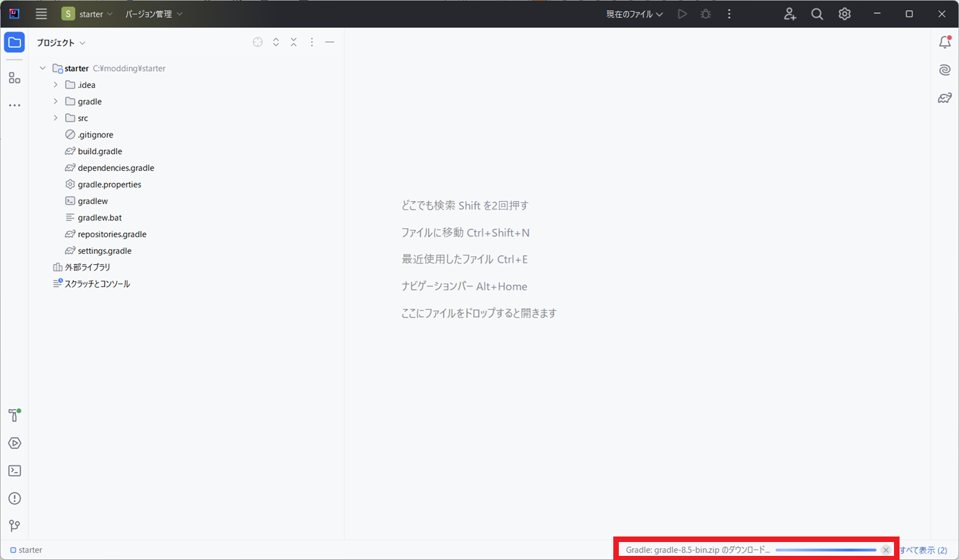Click the Debug bug icon
959x560 pixels.
click(705, 14)
